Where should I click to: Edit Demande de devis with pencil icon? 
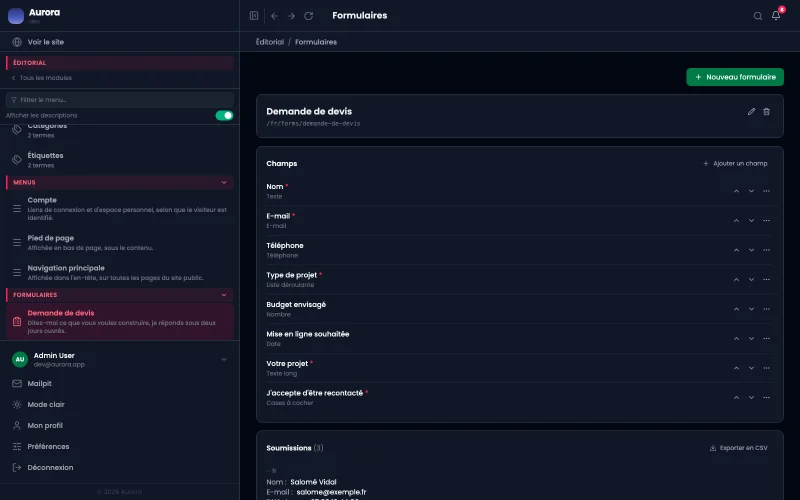[x=751, y=111]
